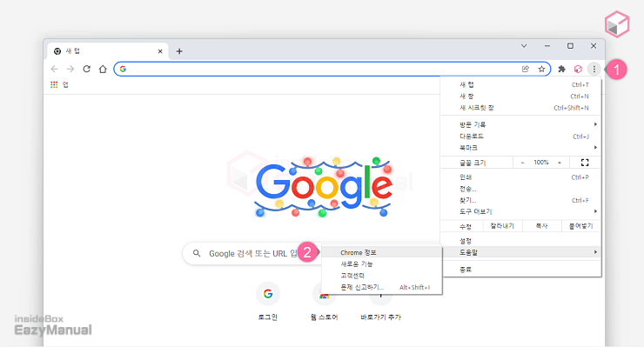Reload the page
Screen dimensions: 644x347
point(87,69)
